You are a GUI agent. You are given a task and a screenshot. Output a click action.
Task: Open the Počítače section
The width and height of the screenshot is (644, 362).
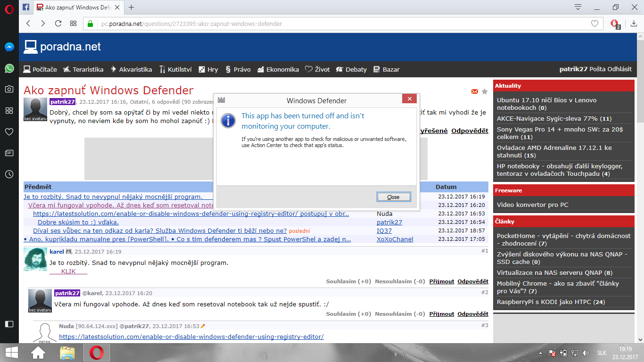point(41,69)
